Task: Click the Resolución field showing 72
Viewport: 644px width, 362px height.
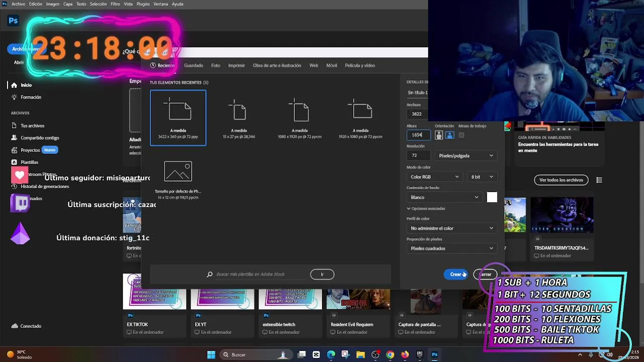Action: 419,156
